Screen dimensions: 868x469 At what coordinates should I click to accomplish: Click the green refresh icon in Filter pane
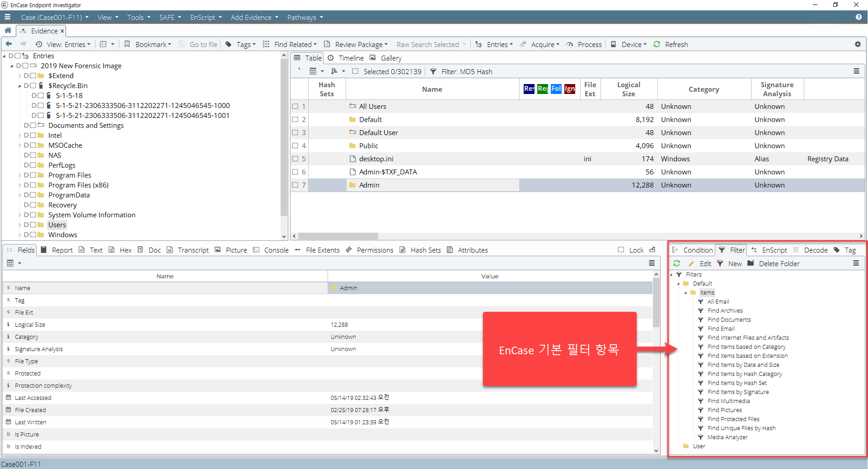coord(676,263)
